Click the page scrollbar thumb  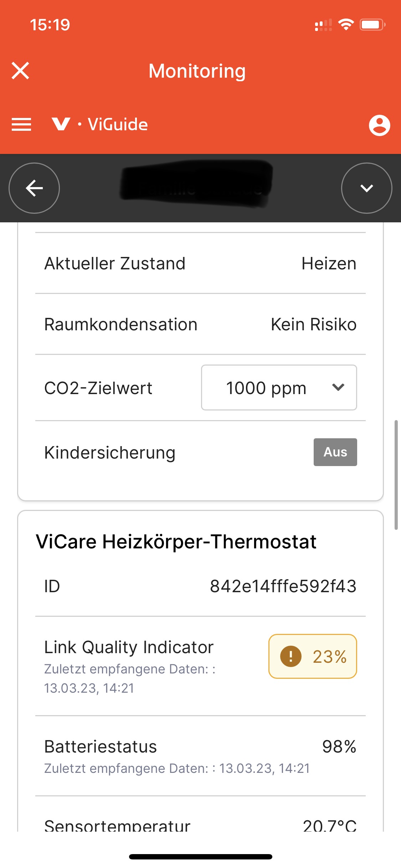[396, 475]
